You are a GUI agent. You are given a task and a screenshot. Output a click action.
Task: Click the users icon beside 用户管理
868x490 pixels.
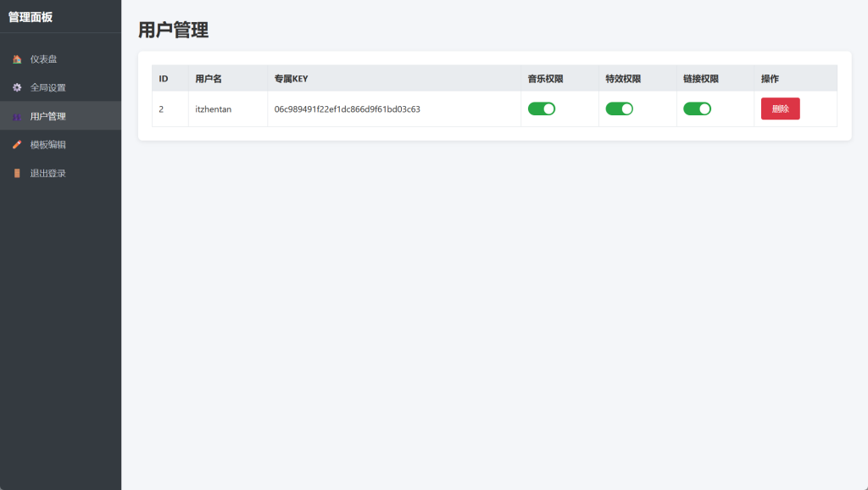point(17,116)
